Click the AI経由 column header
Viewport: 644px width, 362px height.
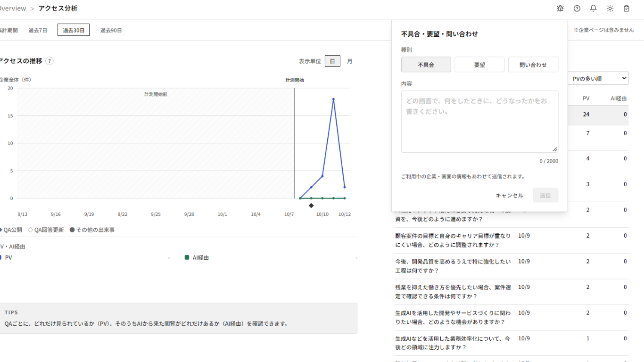tap(619, 99)
